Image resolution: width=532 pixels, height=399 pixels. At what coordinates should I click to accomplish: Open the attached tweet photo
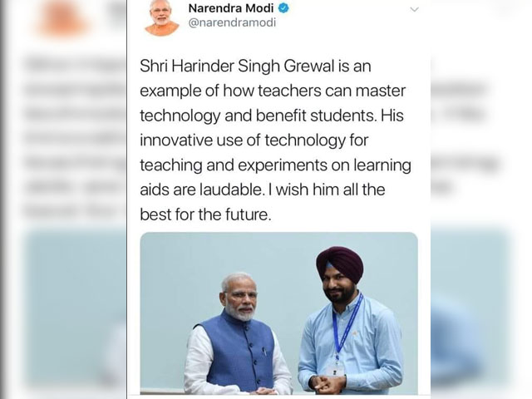pos(279,313)
